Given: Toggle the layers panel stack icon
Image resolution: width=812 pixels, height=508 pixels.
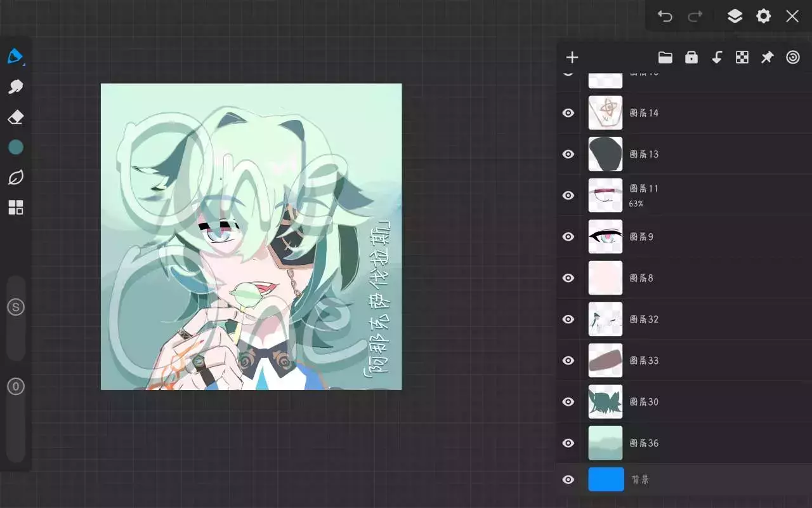Looking at the screenshot, I should [735, 16].
